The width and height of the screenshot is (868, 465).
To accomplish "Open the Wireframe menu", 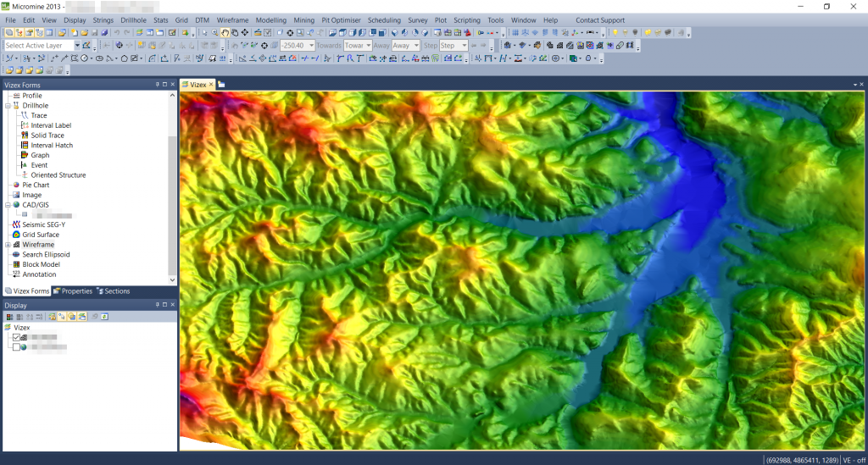I will 232,19.
